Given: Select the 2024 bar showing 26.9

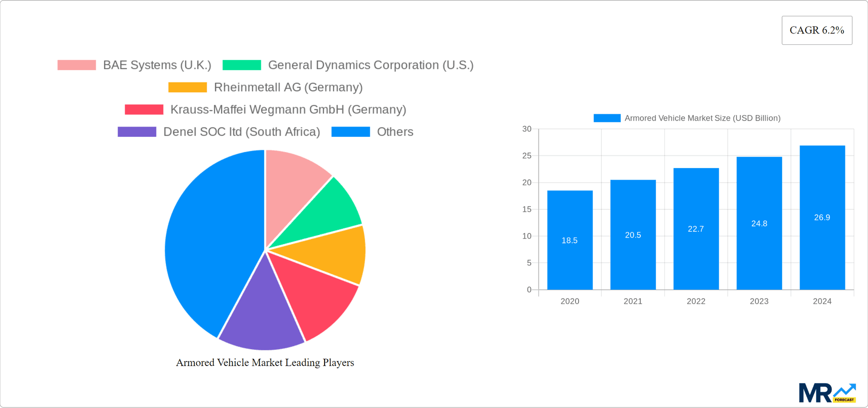Looking at the screenshot, I should (x=822, y=218).
